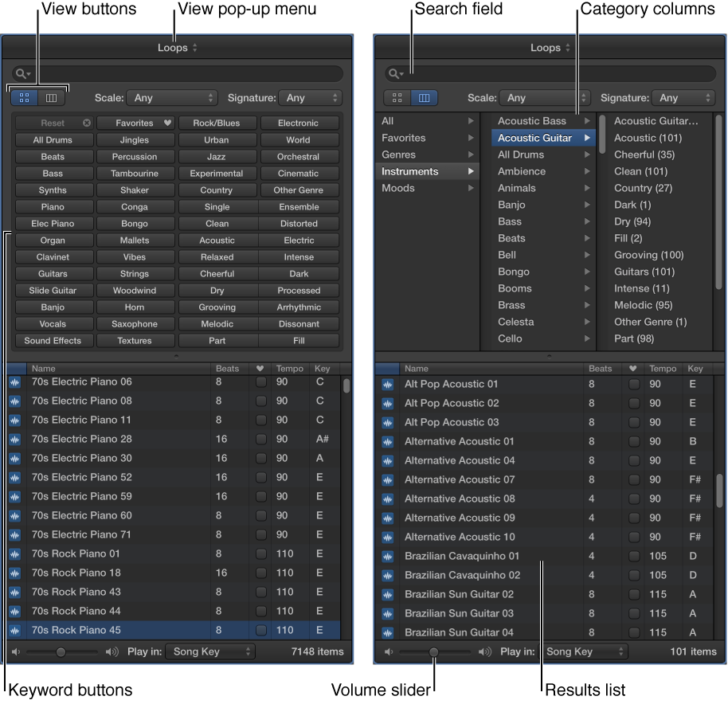Click the waveform icon beside Alt Pop Acoustic 01
The image size is (728, 704).
pos(387,384)
